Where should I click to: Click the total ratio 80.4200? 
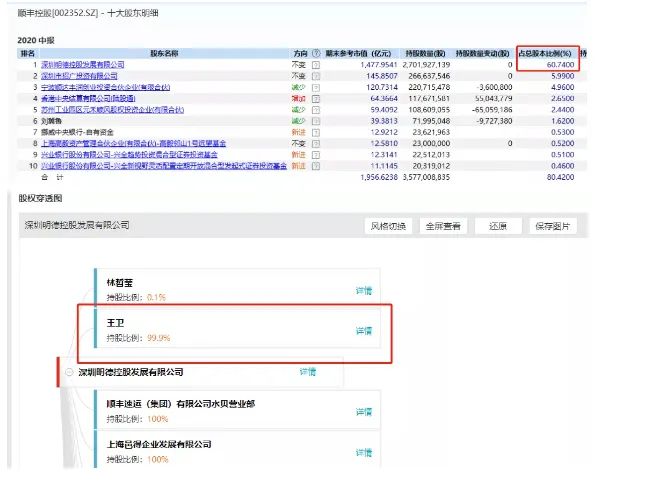coord(560,177)
